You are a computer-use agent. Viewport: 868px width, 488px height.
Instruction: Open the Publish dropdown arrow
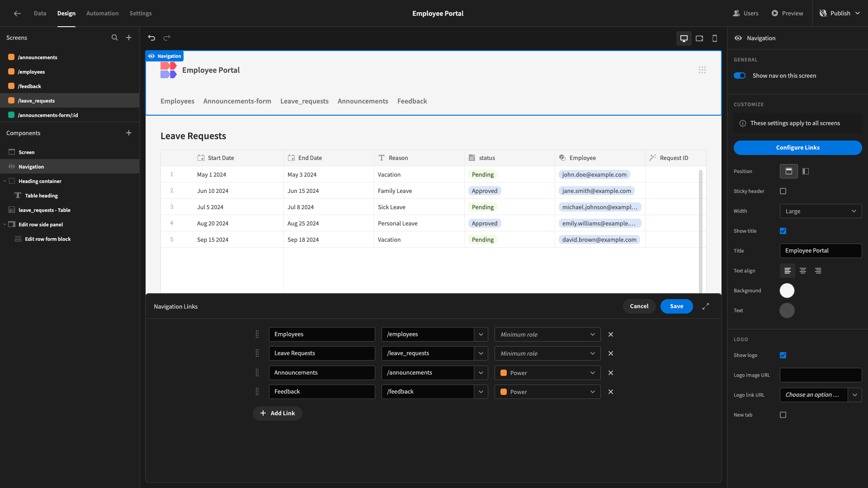click(x=858, y=14)
